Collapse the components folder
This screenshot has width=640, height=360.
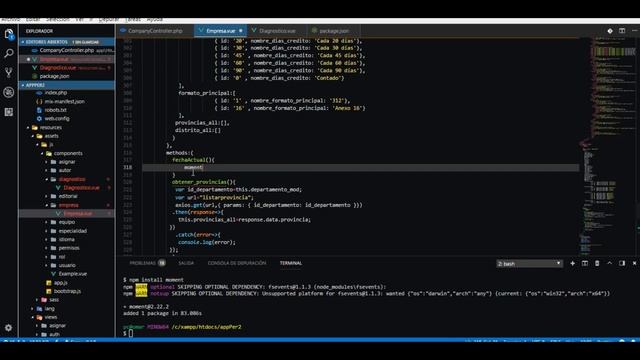[42, 153]
